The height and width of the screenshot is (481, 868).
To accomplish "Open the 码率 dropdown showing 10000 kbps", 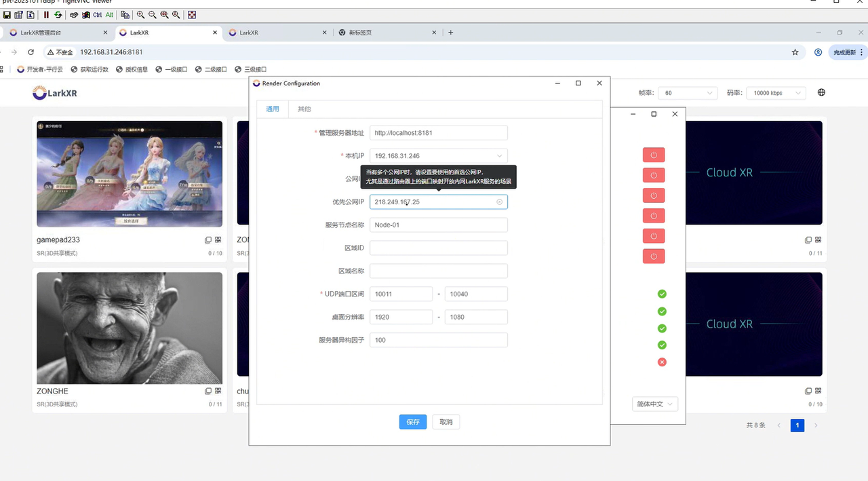I will click(x=776, y=93).
